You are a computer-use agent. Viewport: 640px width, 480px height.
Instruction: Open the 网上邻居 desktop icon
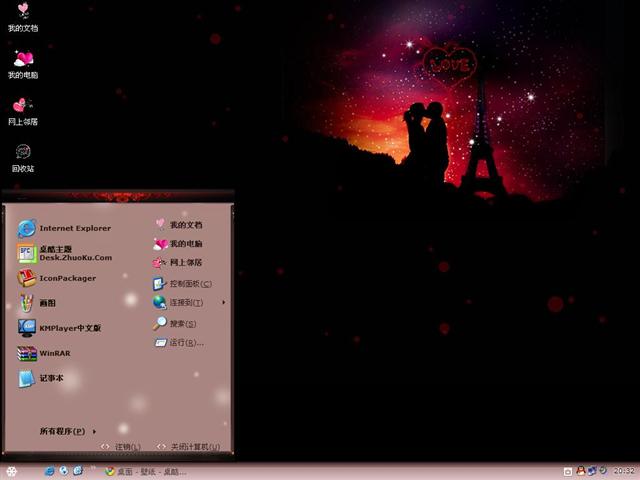click(23, 111)
